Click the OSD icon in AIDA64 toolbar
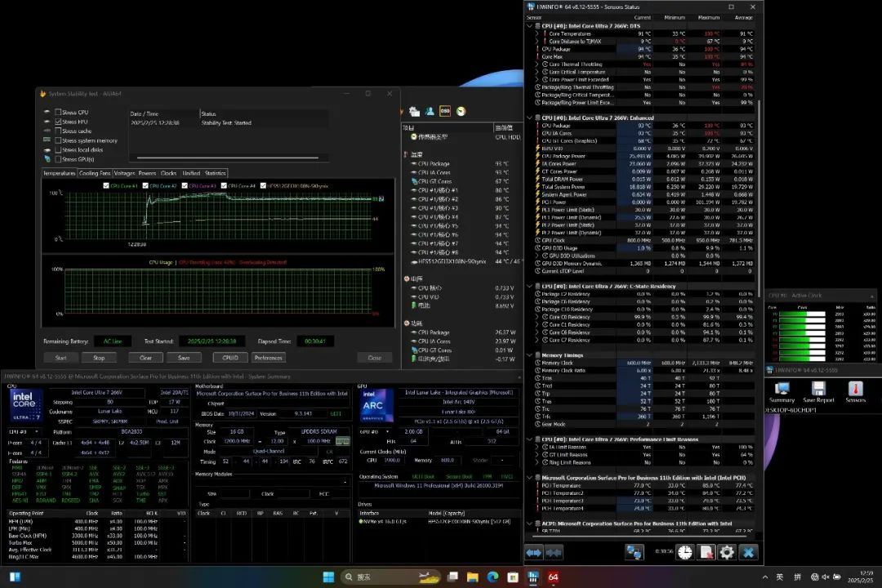The image size is (882, 588). 445,111
